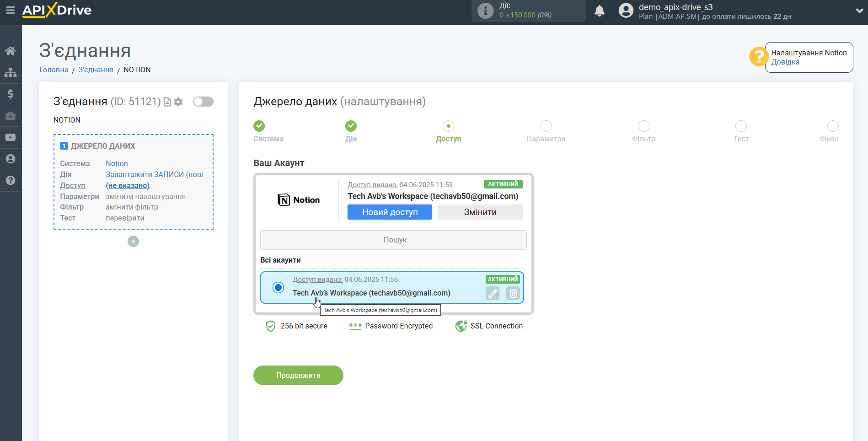Open the video tutorials sidebar icon
This screenshot has width=868, height=441.
point(11,137)
